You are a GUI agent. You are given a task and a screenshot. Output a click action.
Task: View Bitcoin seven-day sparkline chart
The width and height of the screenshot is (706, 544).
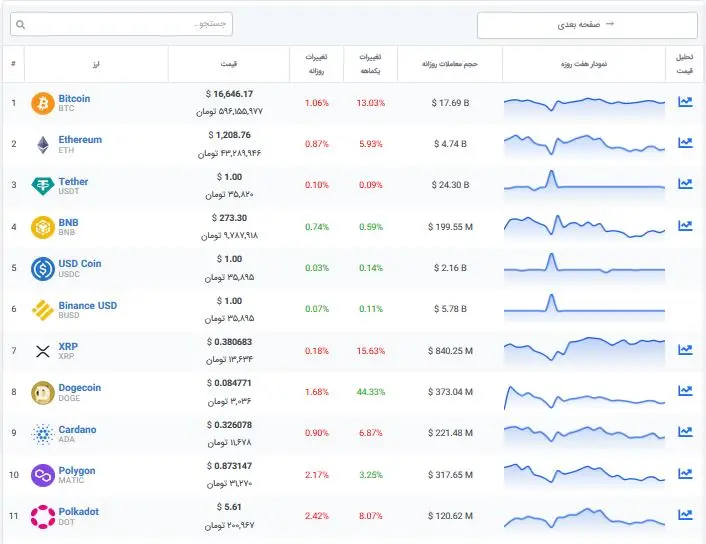(x=584, y=106)
